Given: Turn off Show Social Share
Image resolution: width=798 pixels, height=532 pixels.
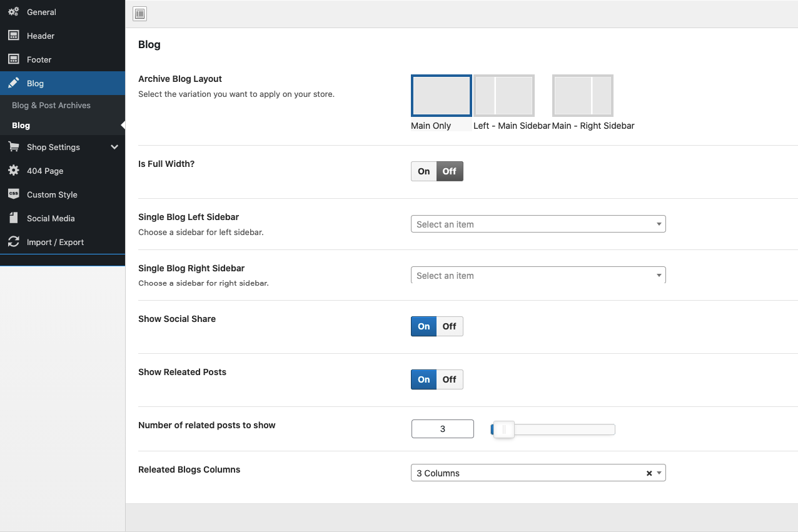Looking at the screenshot, I should point(450,326).
